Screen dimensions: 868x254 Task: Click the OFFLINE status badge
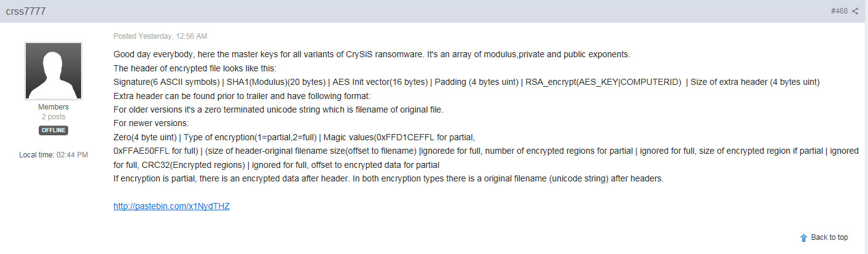[53, 130]
